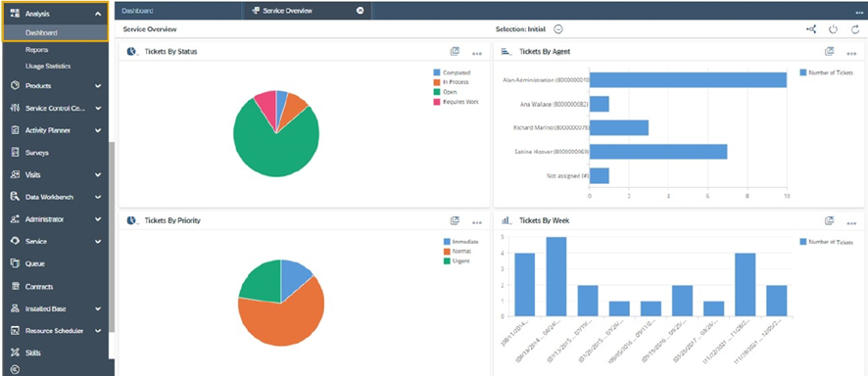Open more options for Tickets By Agent
The height and width of the screenshot is (376, 868).
pos(851,54)
